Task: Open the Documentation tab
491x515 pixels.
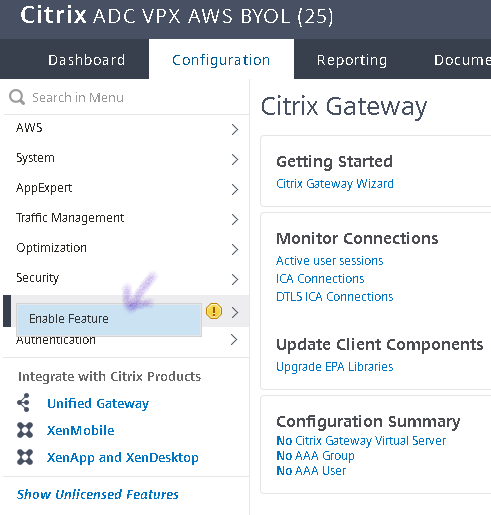Action: [x=462, y=60]
